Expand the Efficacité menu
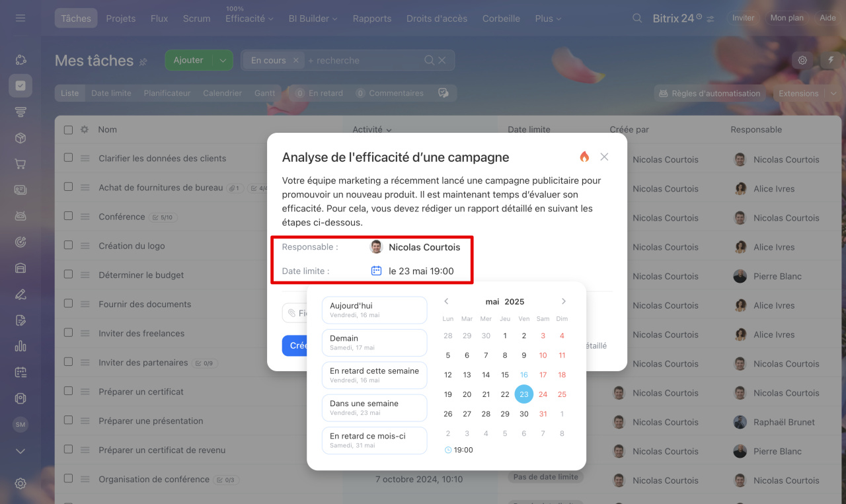846x504 pixels. pyautogui.click(x=249, y=18)
